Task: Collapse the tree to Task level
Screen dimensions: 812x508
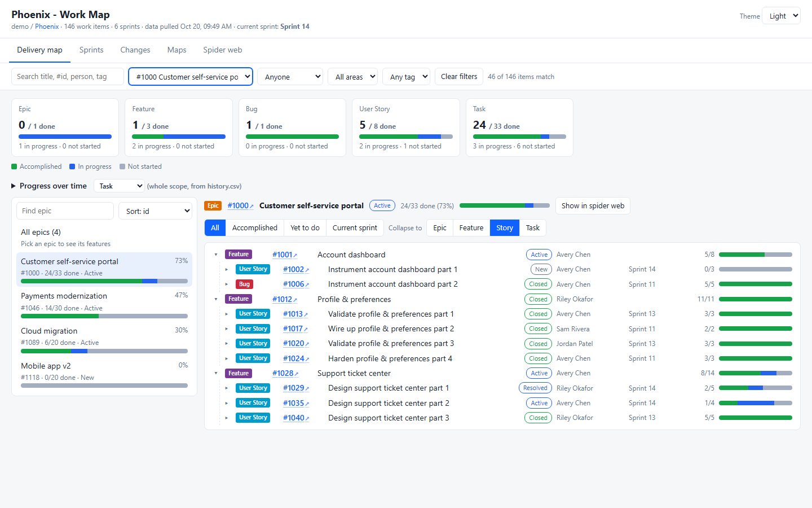Action: (533, 228)
